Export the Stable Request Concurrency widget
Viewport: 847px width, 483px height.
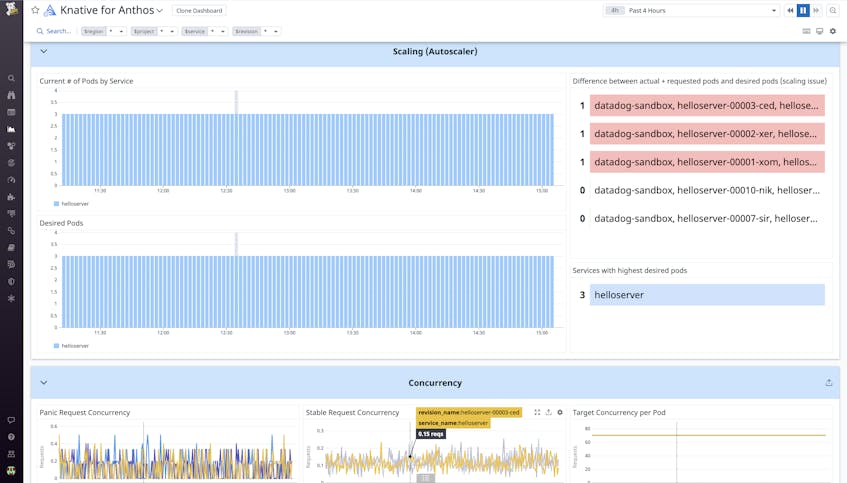pos(548,412)
